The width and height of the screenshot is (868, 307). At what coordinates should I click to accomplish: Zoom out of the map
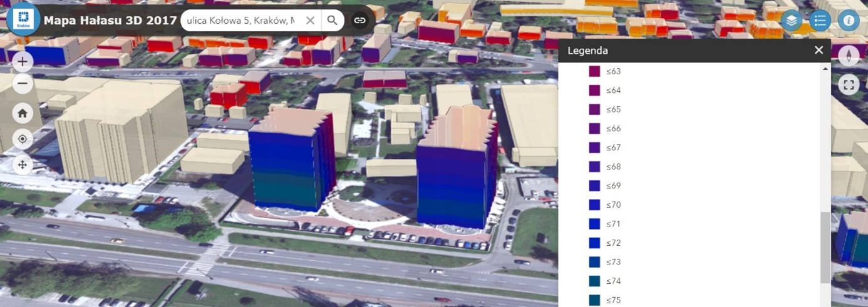click(x=23, y=83)
